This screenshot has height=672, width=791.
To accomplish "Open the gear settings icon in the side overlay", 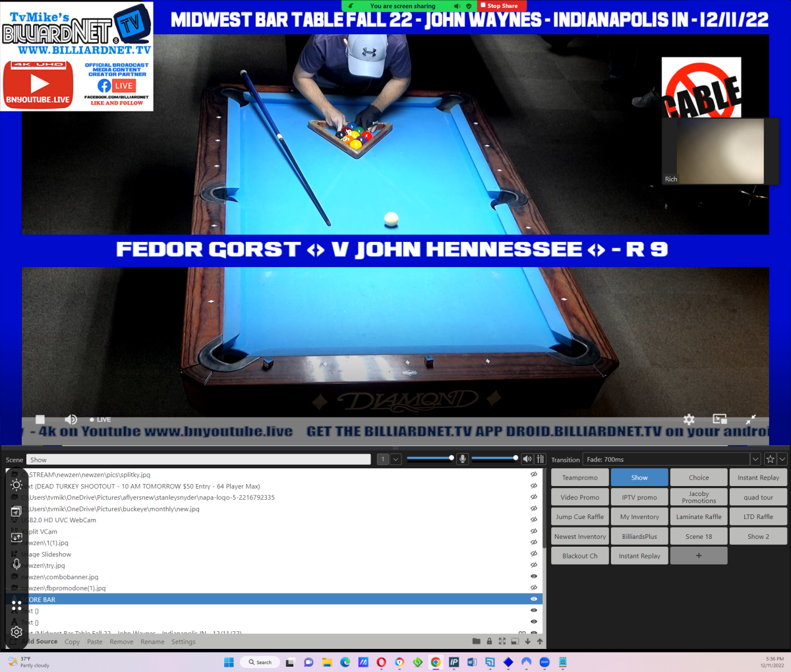I will (16, 632).
